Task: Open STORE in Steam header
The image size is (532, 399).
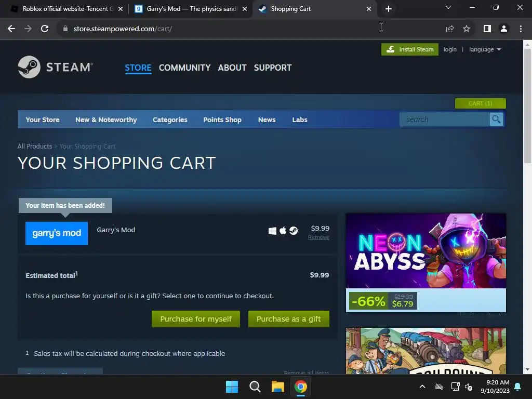Action: tap(138, 68)
